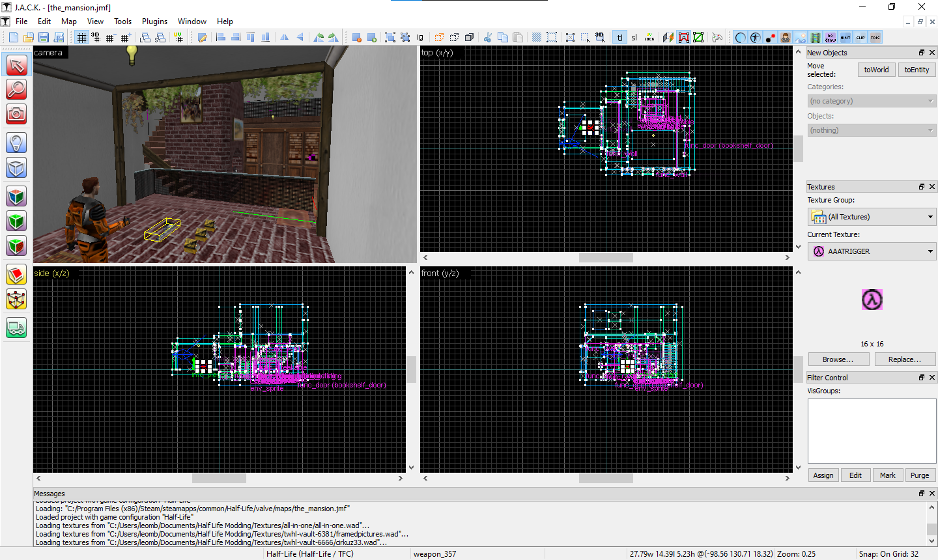Click the Save file icon
This screenshot has width=938, height=560.
[x=44, y=38]
